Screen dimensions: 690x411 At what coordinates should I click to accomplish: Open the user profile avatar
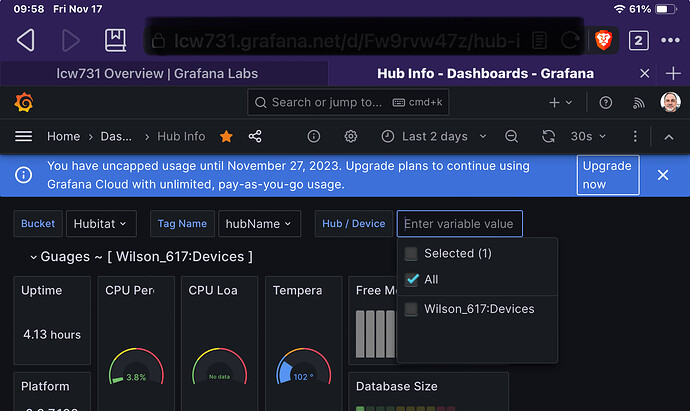click(670, 102)
